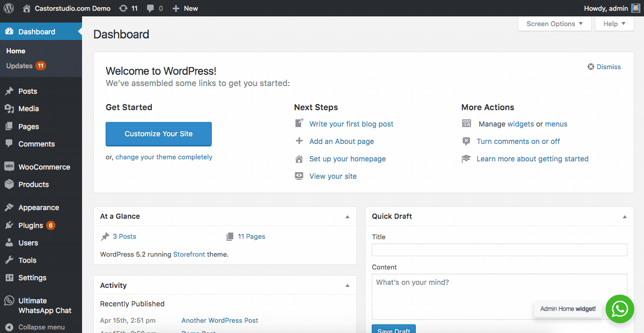644x333 pixels.
Task: Click the New content button in admin bar
Action: pyautogui.click(x=185, y=8)
